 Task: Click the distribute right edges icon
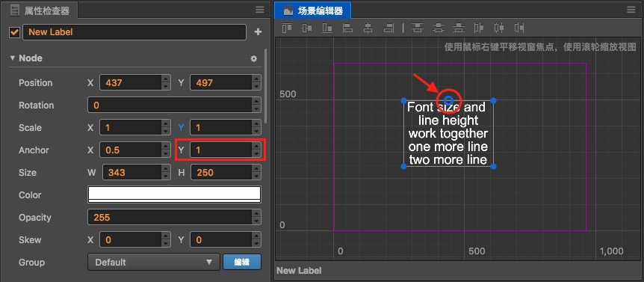tap(520, 28)
